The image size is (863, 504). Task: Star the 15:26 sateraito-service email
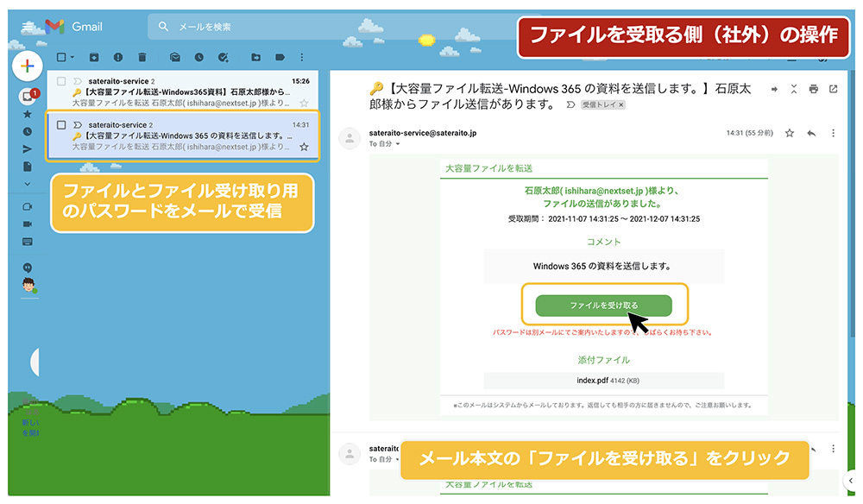pos(304,103)
